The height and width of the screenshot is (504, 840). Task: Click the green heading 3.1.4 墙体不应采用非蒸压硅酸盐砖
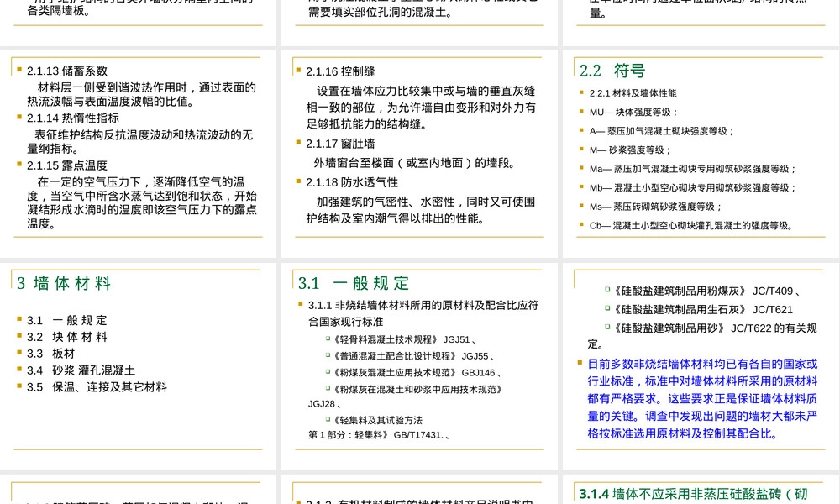click(x=693, y=493)
